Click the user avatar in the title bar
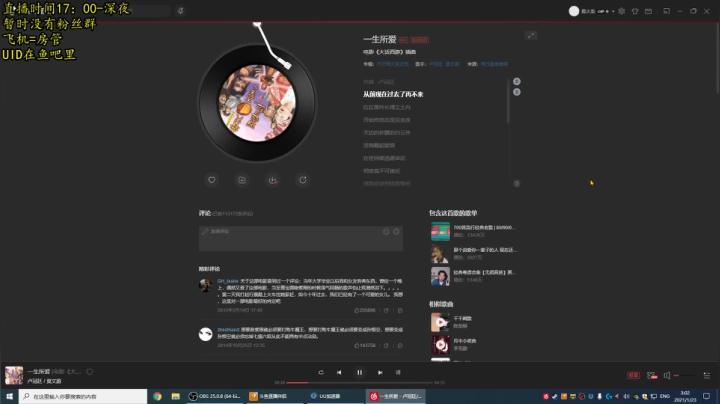Image resolution: width=720 pixels, height=404 pixels. click(574, 11)
